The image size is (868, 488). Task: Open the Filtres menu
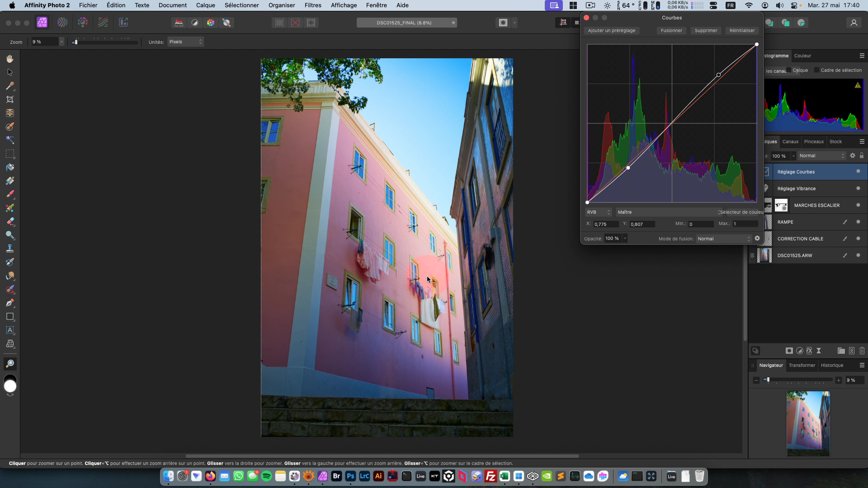pyautogui.click(x=313, y=5)
